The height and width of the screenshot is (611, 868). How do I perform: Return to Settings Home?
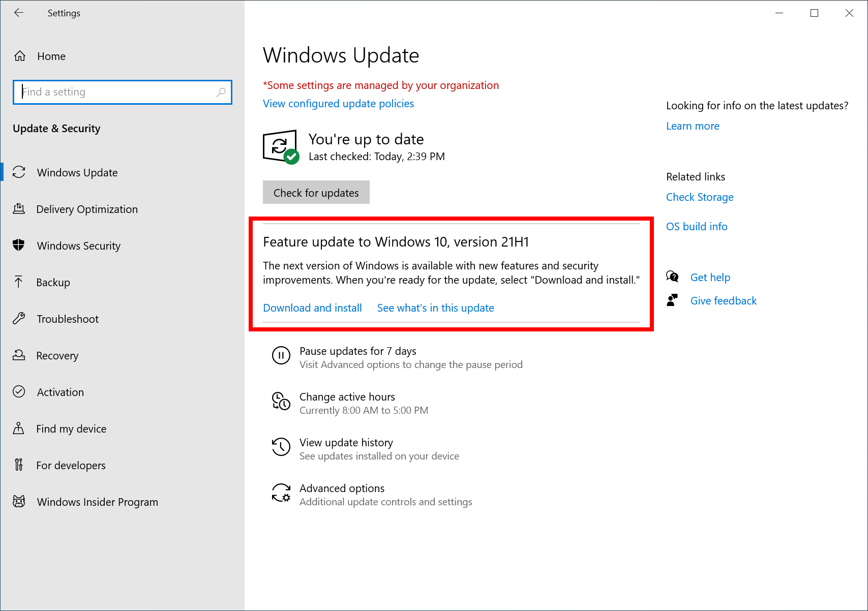[51, 56]
